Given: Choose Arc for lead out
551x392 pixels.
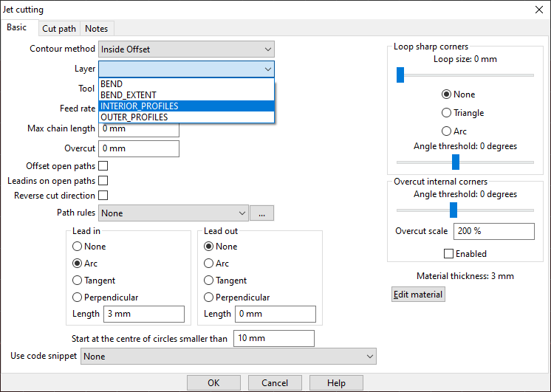Looking at the screenshot, I should click(x=209, y=264).
